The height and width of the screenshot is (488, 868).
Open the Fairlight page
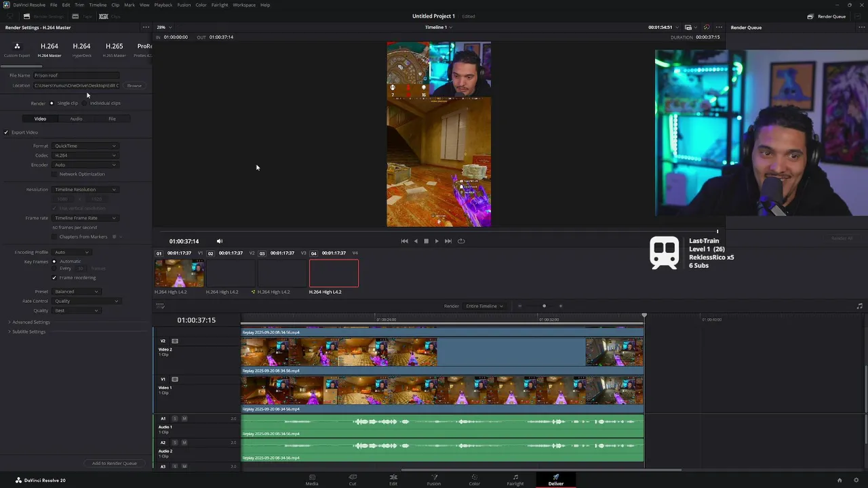point(515,480)
